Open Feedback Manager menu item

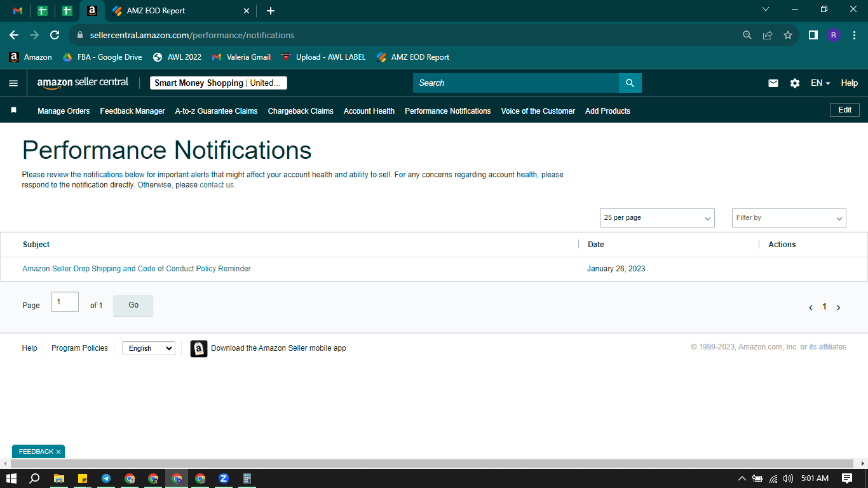coord(132,111)
